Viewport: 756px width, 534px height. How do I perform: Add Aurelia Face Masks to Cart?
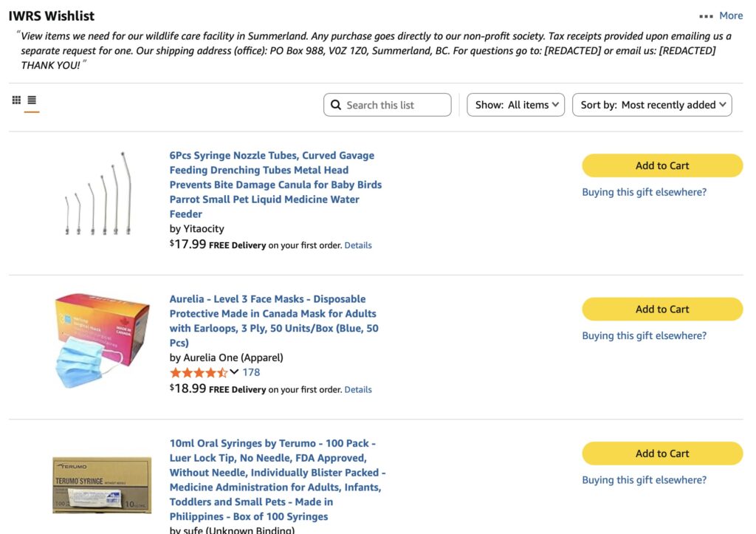662,309
